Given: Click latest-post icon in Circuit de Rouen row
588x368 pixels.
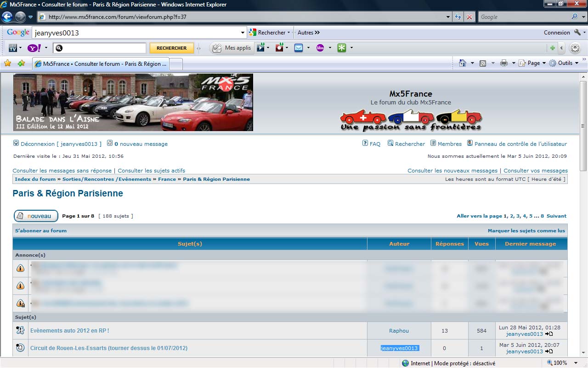Looking at the screenshot, I should tap(549, 351).
